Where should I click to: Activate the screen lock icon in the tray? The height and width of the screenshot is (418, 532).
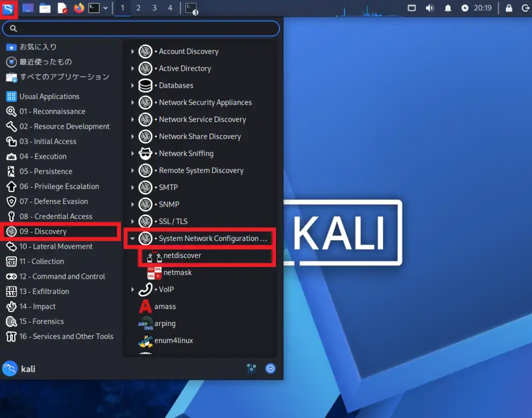(x=509, y=8)
